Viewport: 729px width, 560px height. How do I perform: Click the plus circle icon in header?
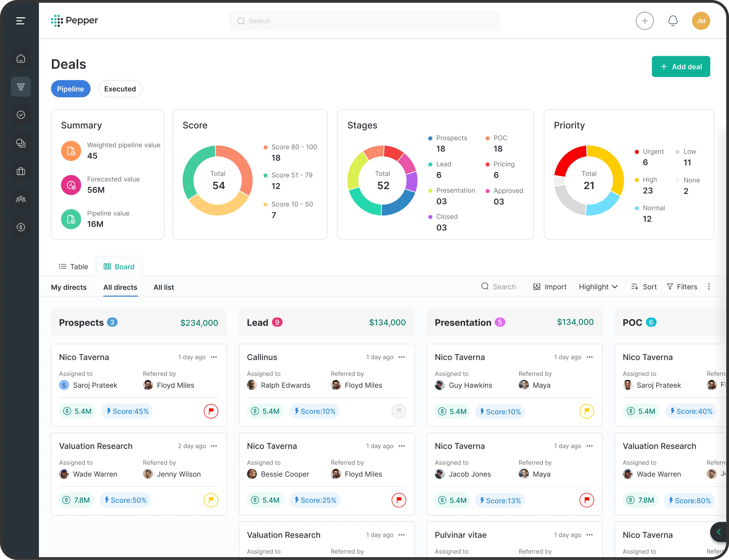click(x=645, y=21)
